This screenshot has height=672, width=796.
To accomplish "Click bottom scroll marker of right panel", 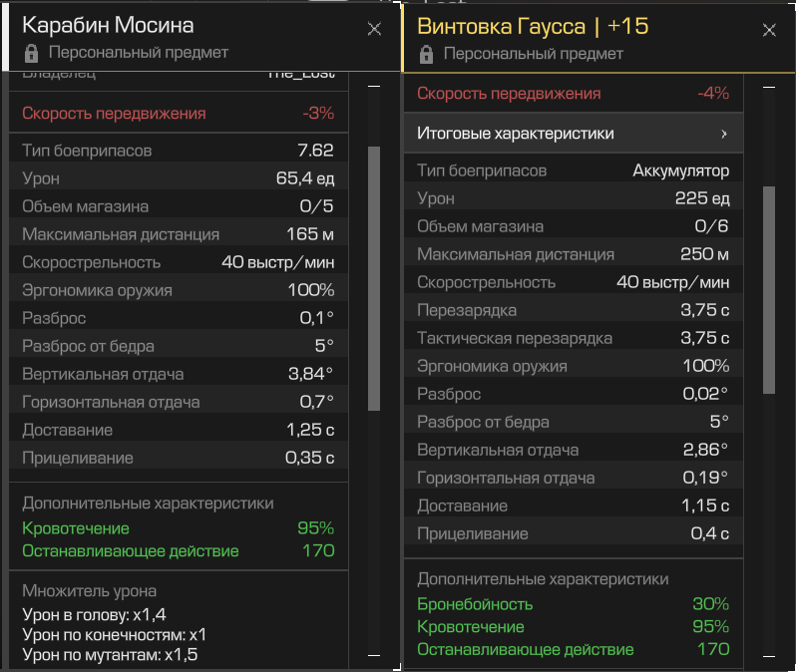I will coord(769,655).
